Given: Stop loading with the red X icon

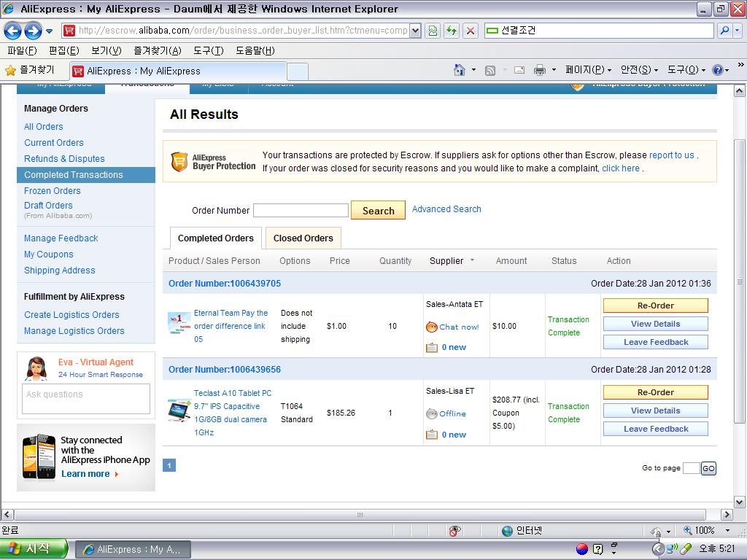Looking at the screenshot, I should pyautogui.click(x=471, y=31).
